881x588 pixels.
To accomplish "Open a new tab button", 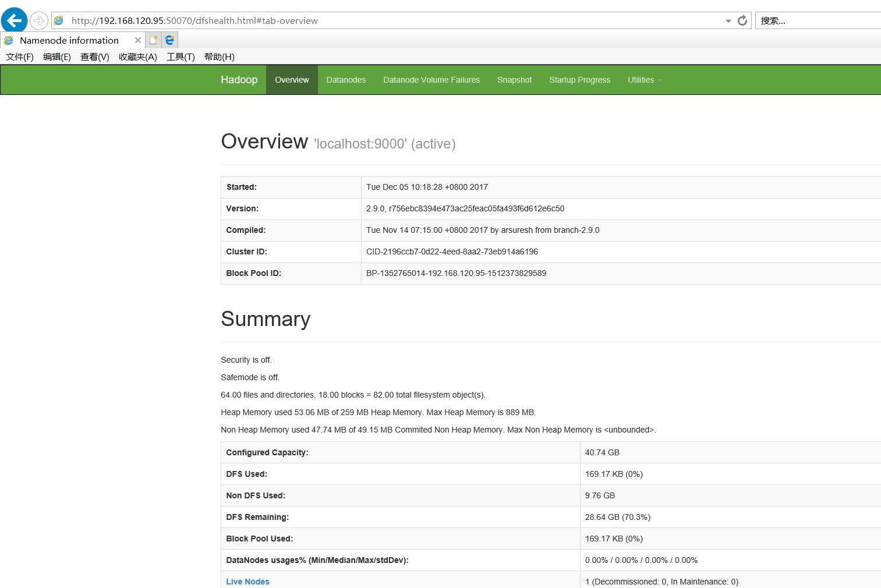I will (x=153, y=40).
